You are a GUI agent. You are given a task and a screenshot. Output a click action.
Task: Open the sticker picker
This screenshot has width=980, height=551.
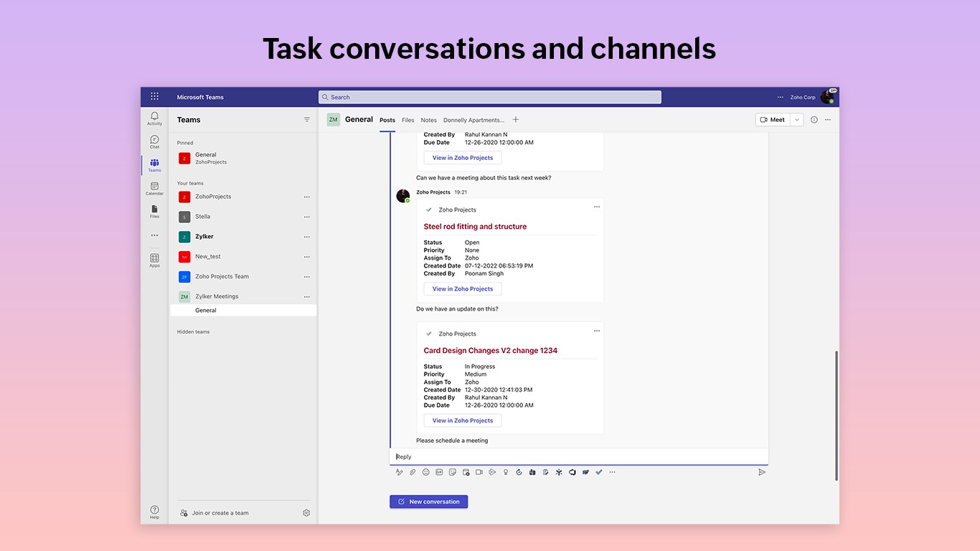pyautogui.click(x=453, y=472)
